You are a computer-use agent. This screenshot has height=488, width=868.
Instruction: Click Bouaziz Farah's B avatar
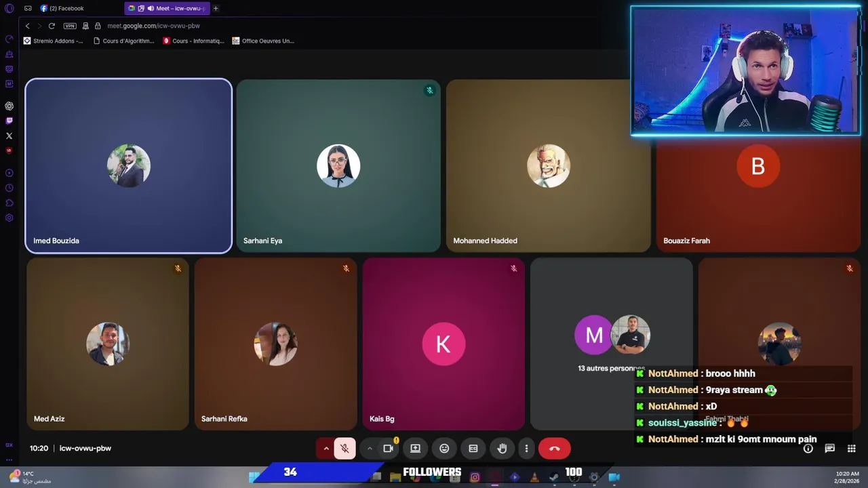[758, 165]
